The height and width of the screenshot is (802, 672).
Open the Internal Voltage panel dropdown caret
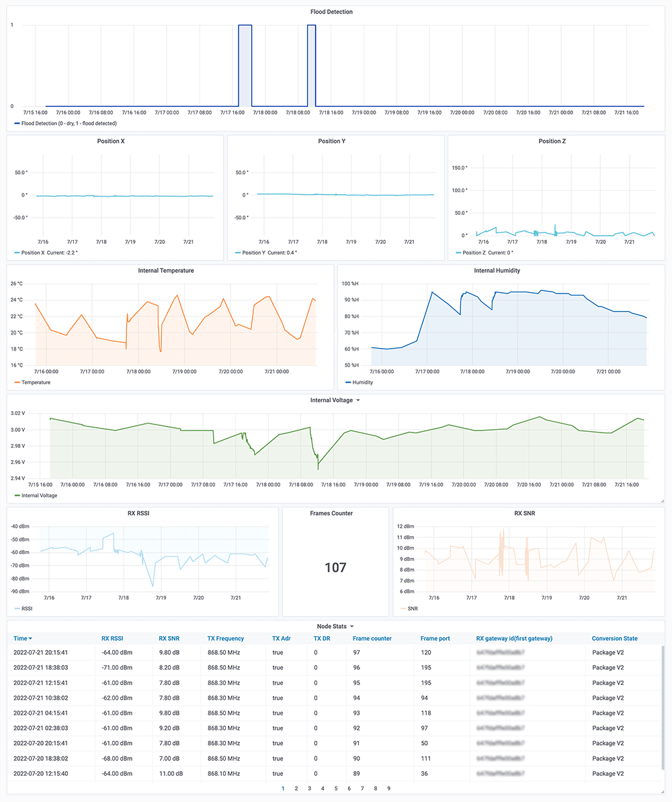point(358,400)
